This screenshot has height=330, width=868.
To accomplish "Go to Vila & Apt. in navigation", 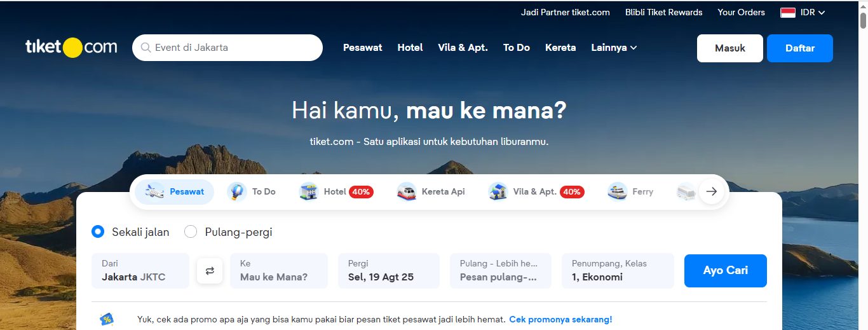I will 463,48.
